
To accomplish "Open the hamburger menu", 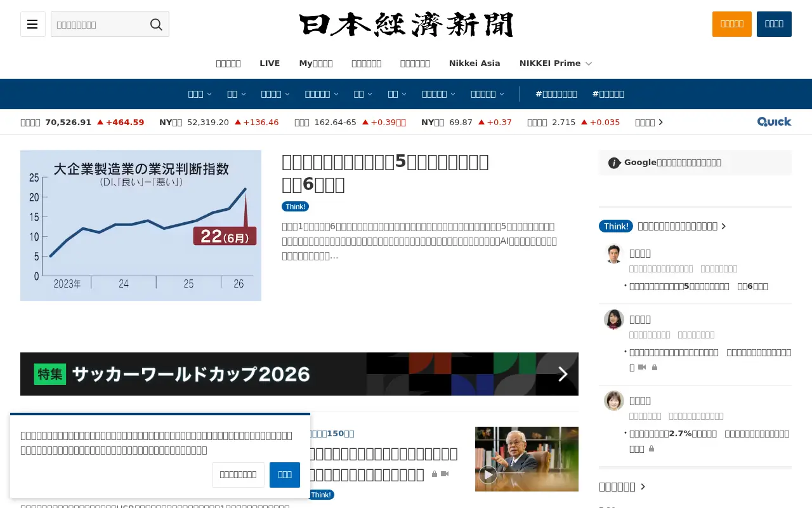I will coord(33,24).
